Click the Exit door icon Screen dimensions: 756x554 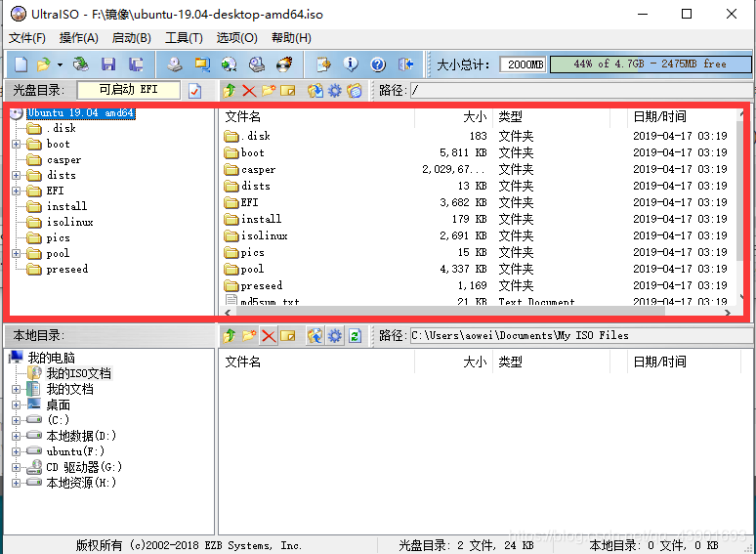[406, 64]
